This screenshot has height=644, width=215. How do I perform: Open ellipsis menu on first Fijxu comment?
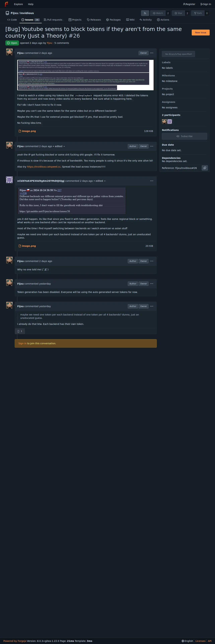pos(152,53)
